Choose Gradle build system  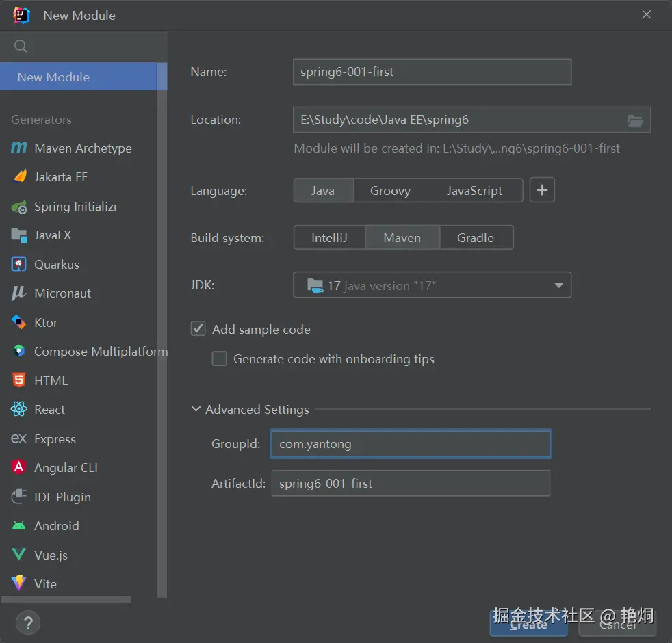[x=476, y=238]
